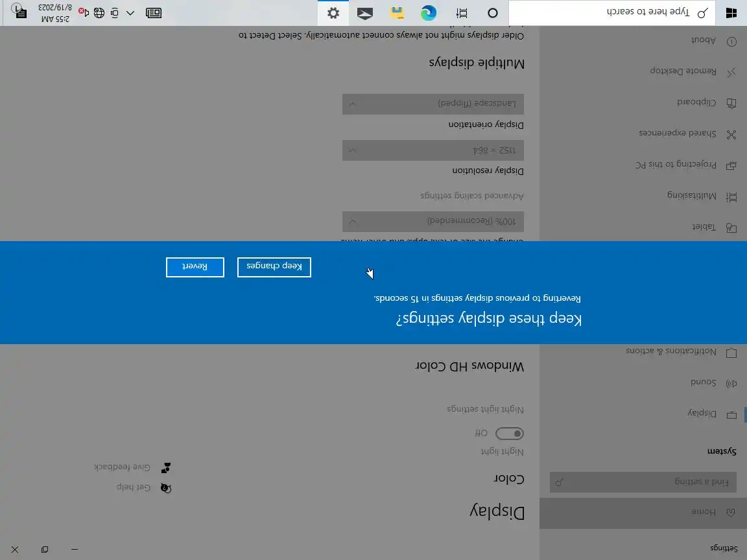Open the Mail app from taskbar
Screen dimensions: 747x560
click(x=365, y=13)
